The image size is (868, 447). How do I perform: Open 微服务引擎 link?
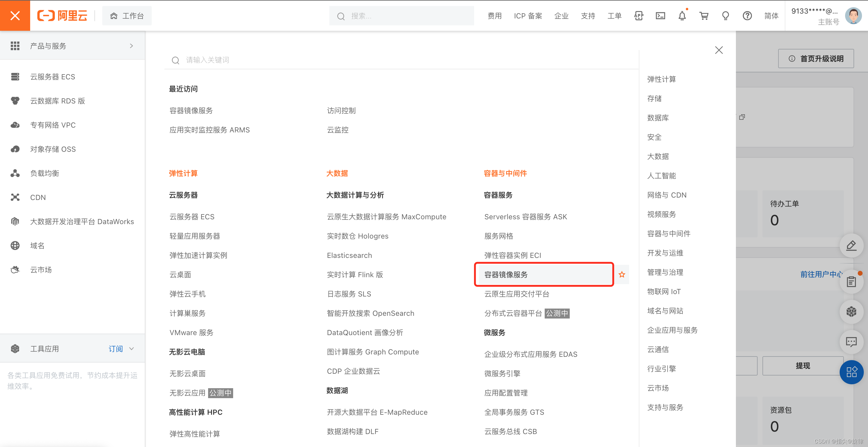click(502, 373)
